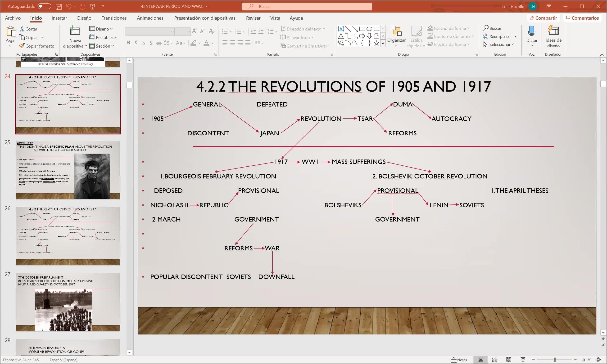Open the Sección dropdown
Viewport: 607px width, 364px height.
click(102, 46)
